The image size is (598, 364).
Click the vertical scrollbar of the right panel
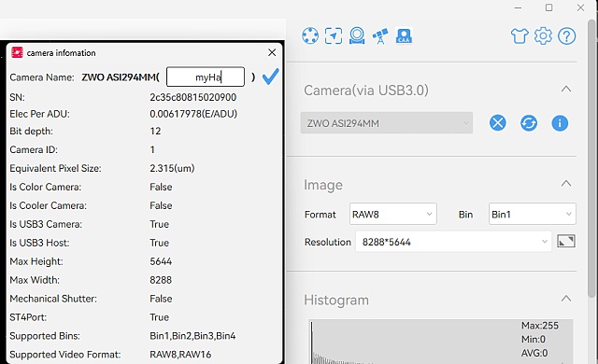(x=591, y=158)
